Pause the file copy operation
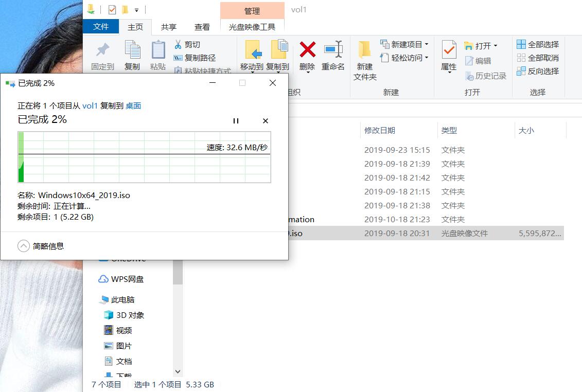This screenshot has width=582, height=392. click(x=236, y=121)
